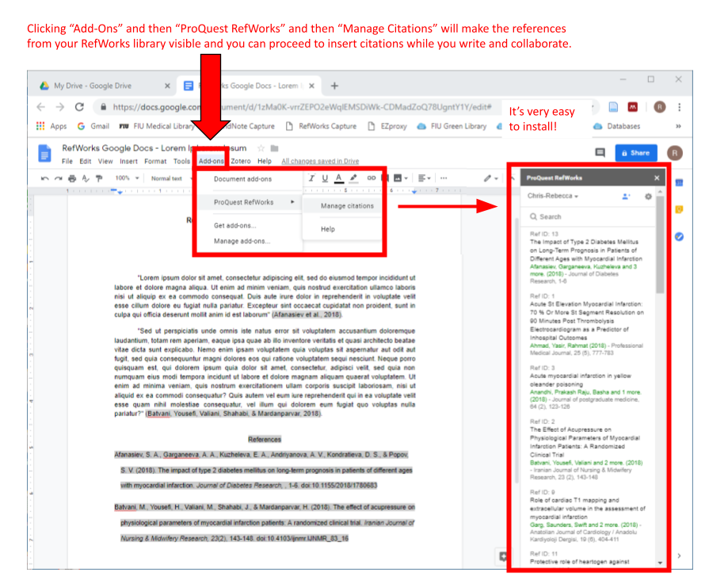Open the comment history icon
Viewport: 728px width, 581px height.
pos(600,153)
